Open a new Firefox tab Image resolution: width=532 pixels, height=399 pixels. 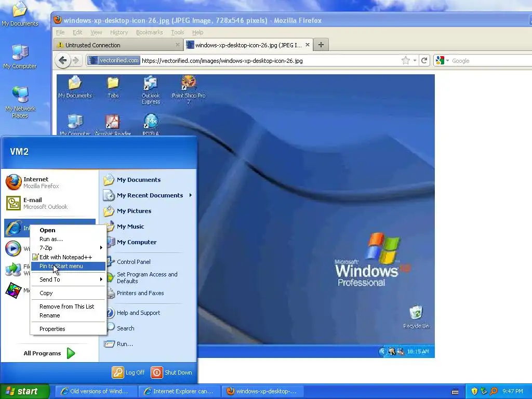point(321,45)
